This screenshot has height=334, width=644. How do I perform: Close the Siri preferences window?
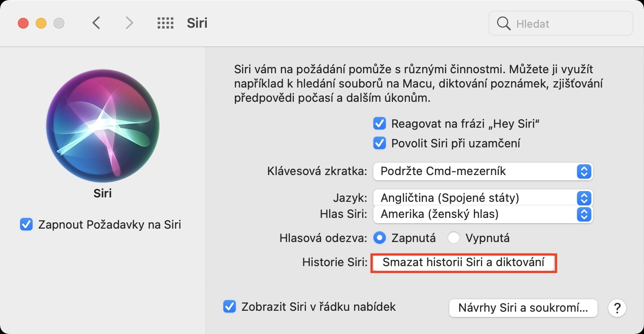(23, 23)
